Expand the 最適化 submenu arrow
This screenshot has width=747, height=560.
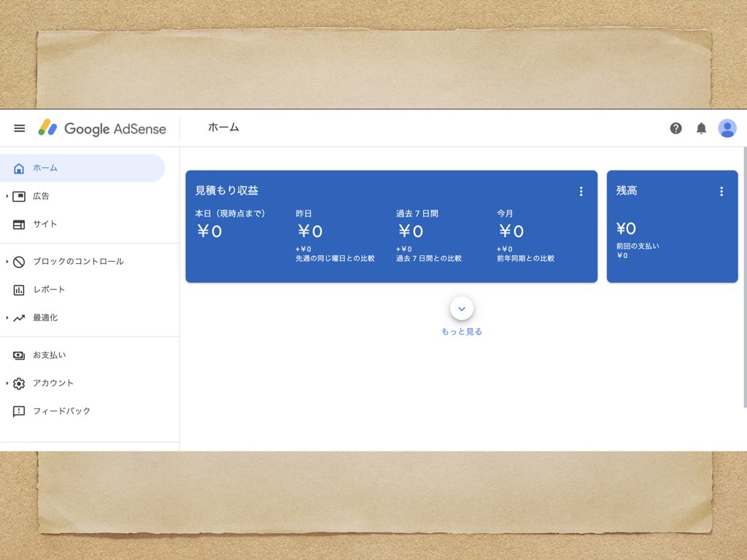pyautogui.click(x=7, y=318)
